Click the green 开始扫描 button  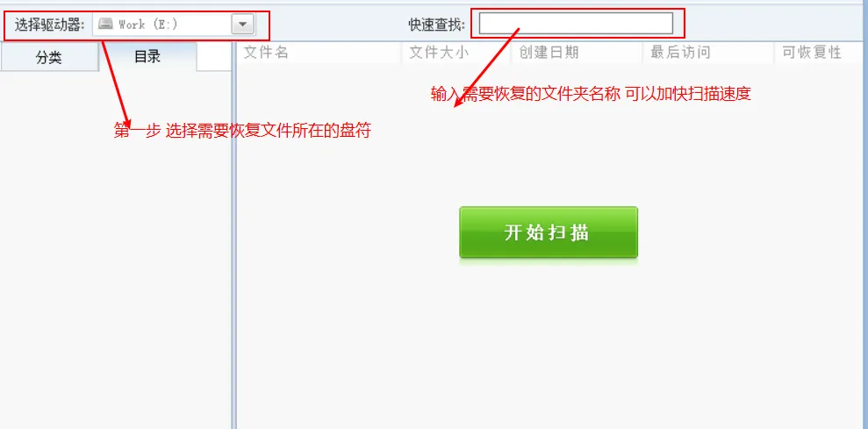click(x=549, y=232)
